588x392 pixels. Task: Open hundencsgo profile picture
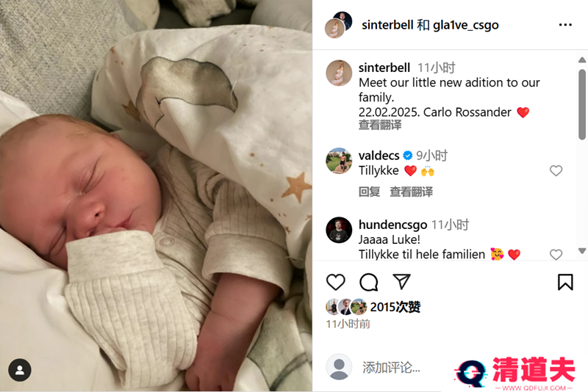(339, 230)
